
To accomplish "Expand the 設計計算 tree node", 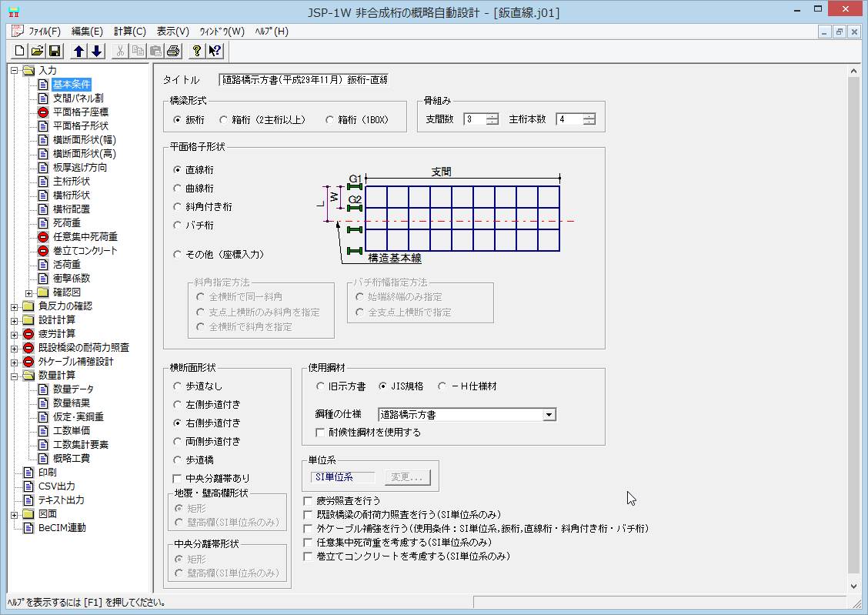I will (x=15, y=320).
